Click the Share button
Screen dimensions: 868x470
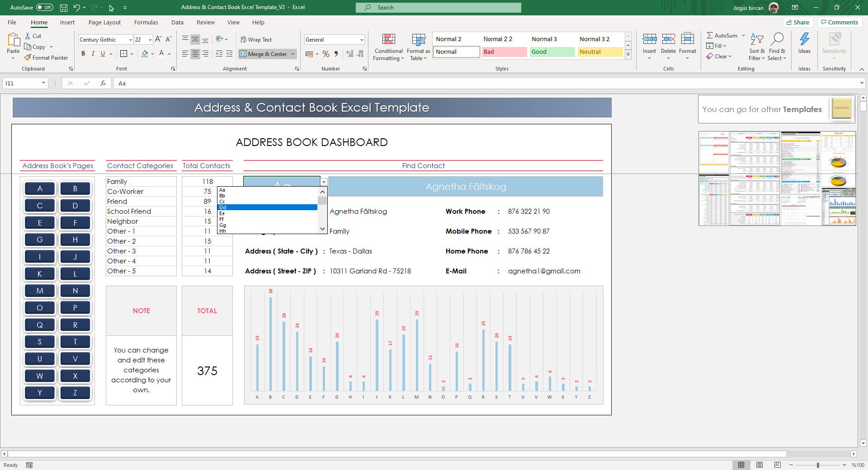798,22
